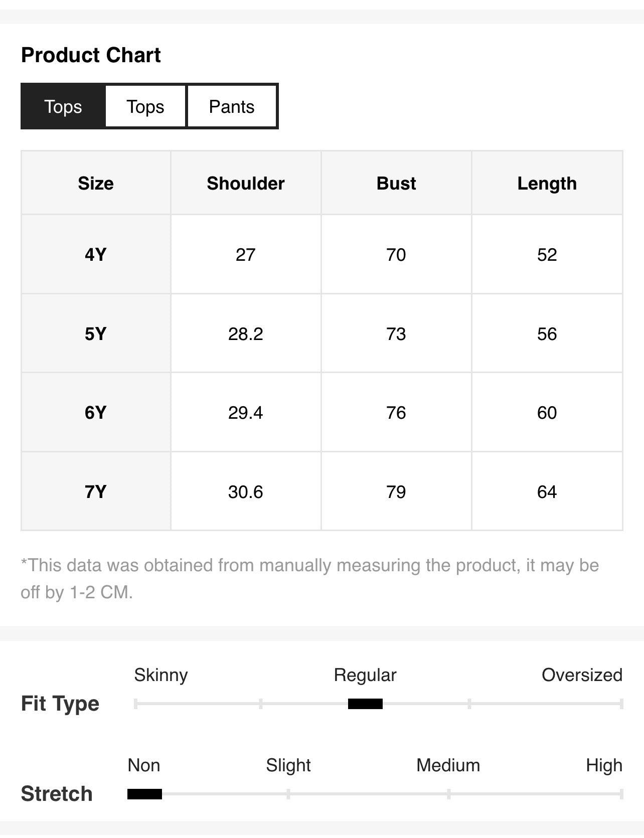Switch to the second white Tops tab
644x838 pixels.
click(x=145, y=106)
